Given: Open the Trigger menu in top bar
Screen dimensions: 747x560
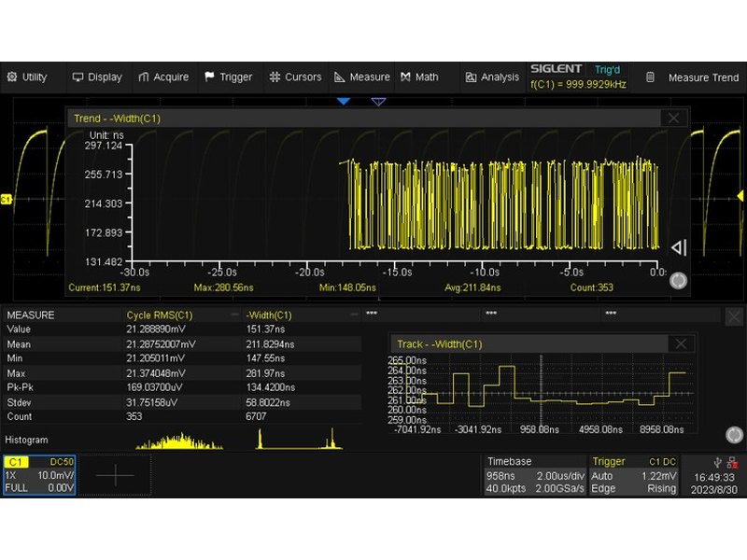Looking at the screenshot, I should (229, 77).
